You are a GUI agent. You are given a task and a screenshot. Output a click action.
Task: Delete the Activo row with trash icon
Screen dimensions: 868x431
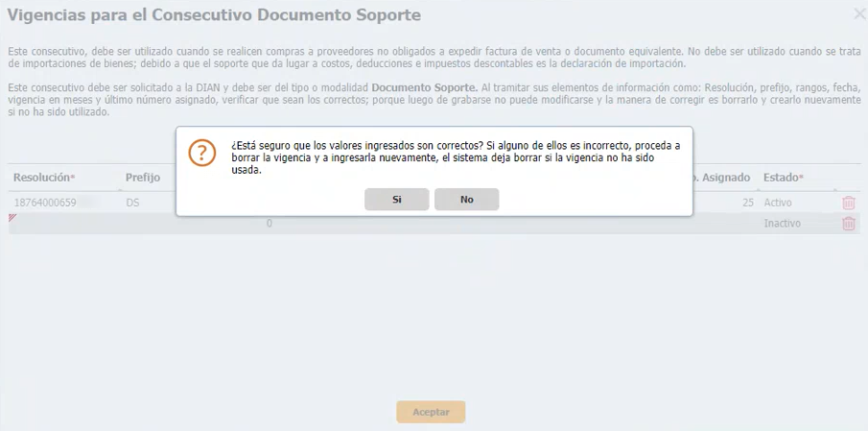pyautogui.click(x=848, y=203)
